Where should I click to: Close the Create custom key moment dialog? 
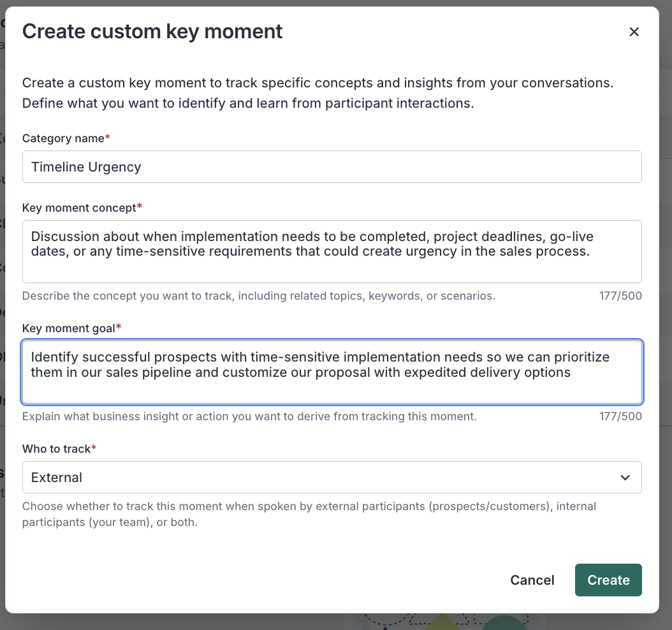634,32
